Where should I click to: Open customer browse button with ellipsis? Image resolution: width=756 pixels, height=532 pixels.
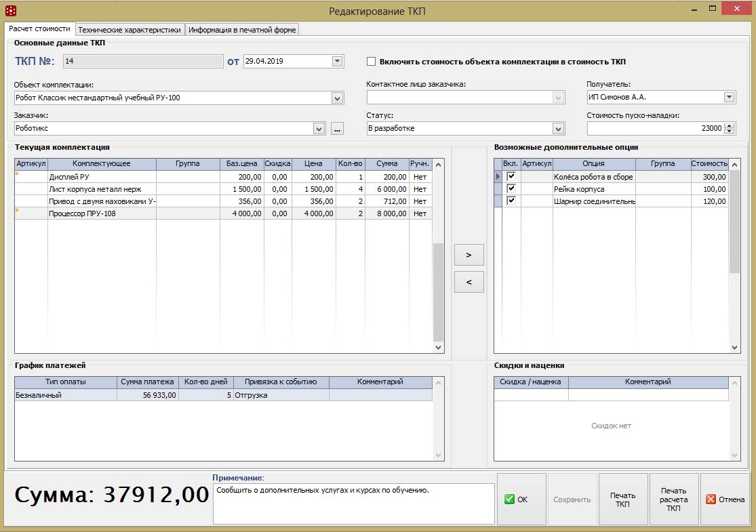(x=337, y=129)
